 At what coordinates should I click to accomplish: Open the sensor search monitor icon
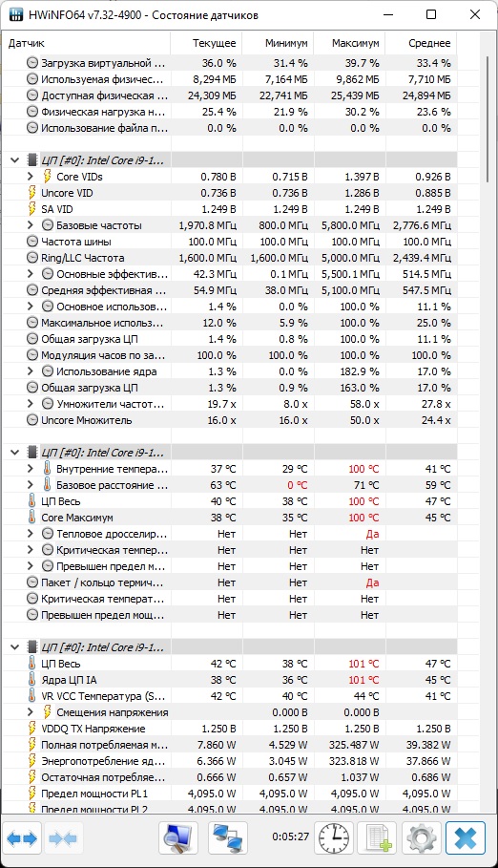tap(178, 838)
